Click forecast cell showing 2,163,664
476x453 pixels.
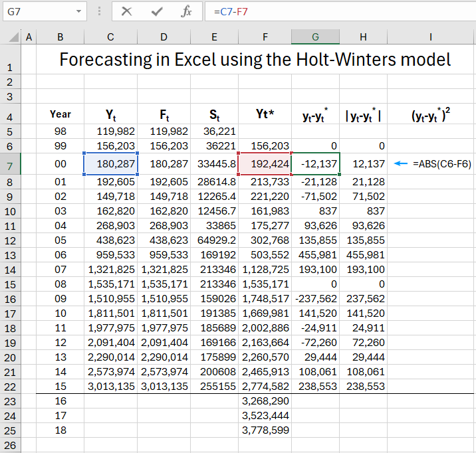(265, 342)
